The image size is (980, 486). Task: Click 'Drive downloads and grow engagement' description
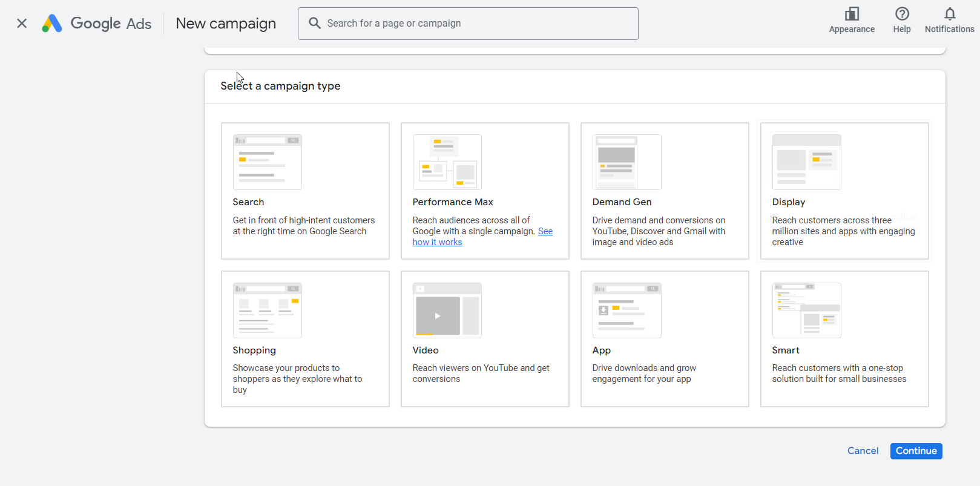pos(644,373)
